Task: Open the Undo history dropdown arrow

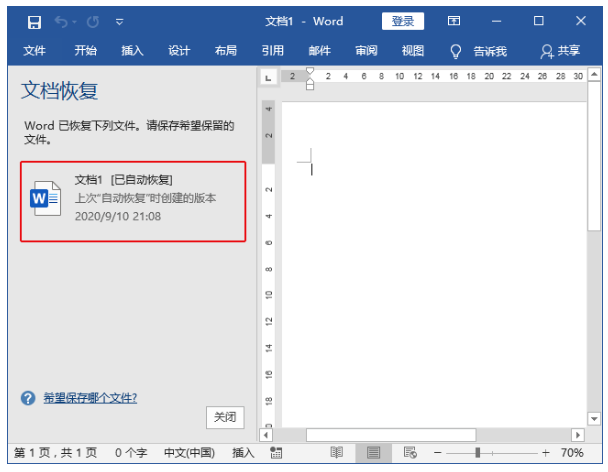Action: (74, 22)
